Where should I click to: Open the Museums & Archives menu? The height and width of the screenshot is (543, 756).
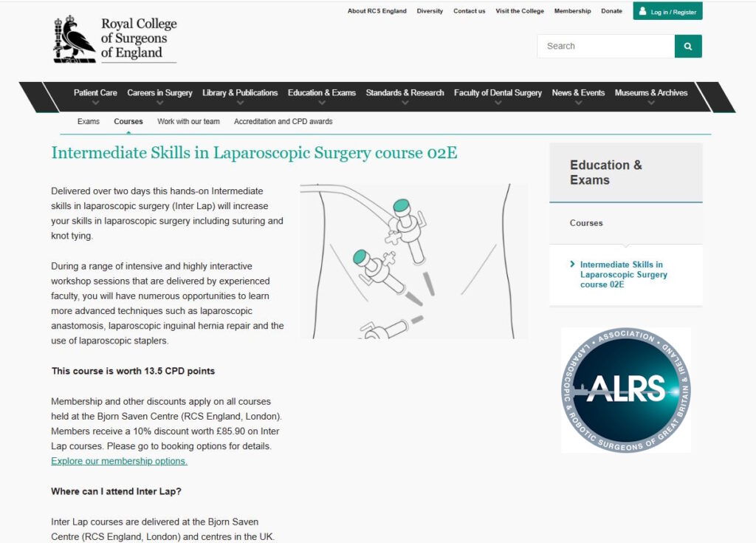pyautogui.click(x=650, y=93)
